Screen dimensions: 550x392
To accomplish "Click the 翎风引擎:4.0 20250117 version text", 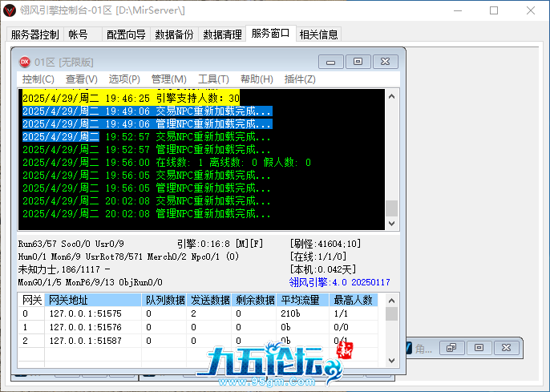I will (x=340, y=282).
